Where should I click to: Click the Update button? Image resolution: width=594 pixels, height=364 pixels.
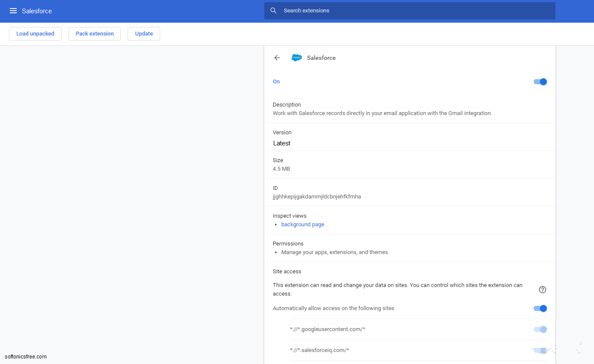(144, 34)
